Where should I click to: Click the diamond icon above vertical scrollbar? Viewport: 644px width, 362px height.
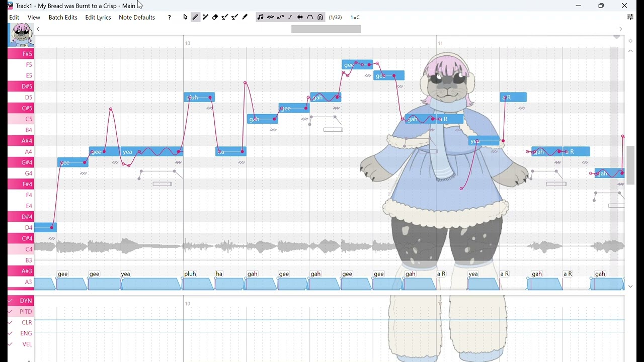click(630, 41)
